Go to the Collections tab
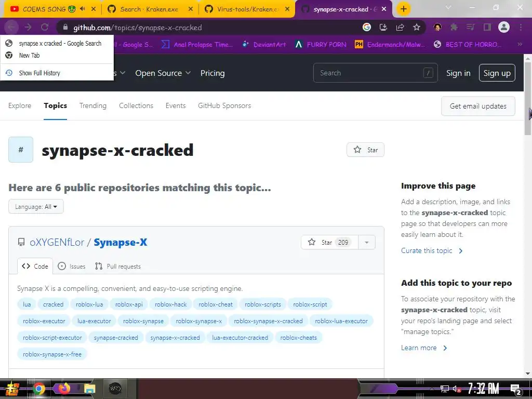Image resolution: width=532 pixels, height=399 pixels. [x=136, y=105]
